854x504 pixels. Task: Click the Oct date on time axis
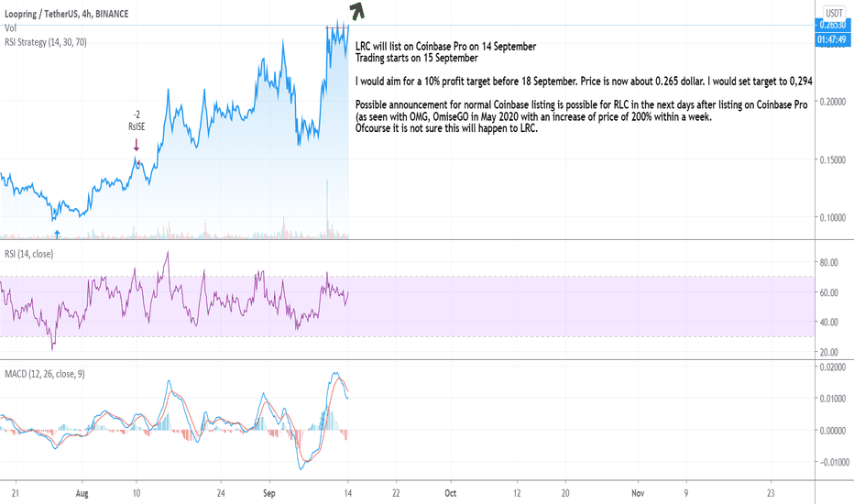tap(451, 493)
